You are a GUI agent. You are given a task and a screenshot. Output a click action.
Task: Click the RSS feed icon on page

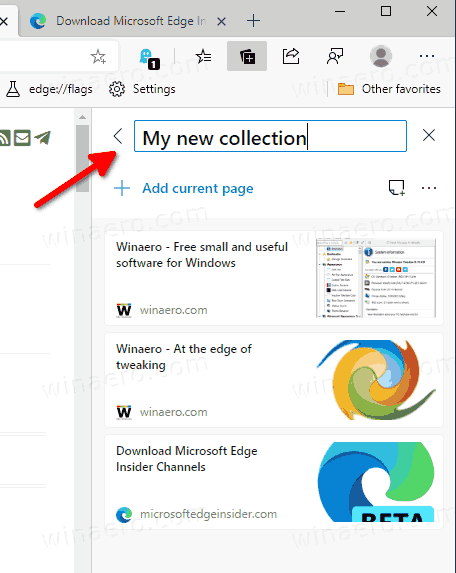tap(5, 138)
